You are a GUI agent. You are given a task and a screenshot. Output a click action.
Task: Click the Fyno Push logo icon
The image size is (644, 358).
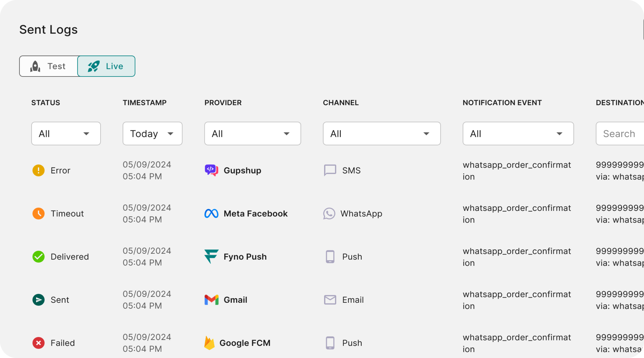[x=211, y=257]
